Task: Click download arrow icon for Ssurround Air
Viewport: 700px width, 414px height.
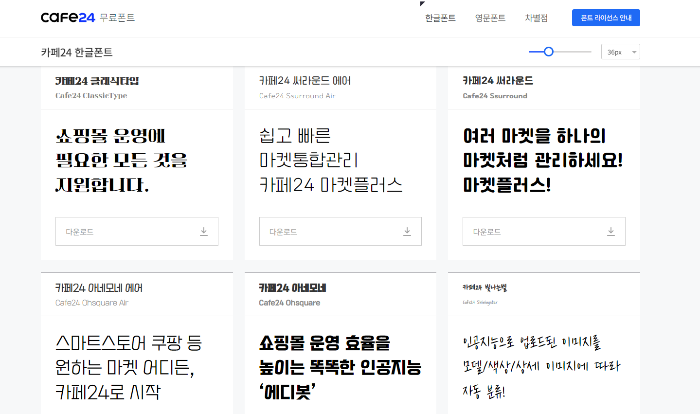Action: (x=407, y=231)
